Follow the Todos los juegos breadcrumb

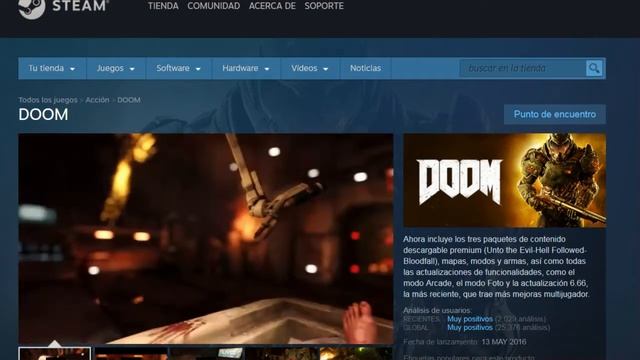(x=48, y=100)
